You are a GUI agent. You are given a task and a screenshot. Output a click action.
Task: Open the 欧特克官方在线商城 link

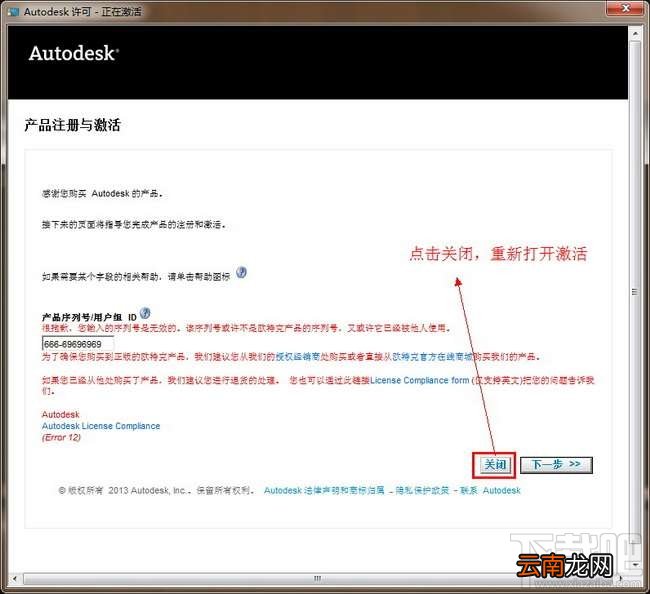(x=433, y=356)
